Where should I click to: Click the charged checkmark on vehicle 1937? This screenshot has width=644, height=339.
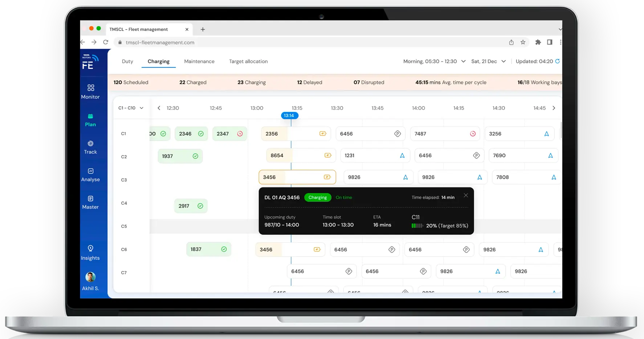(195, 156)
